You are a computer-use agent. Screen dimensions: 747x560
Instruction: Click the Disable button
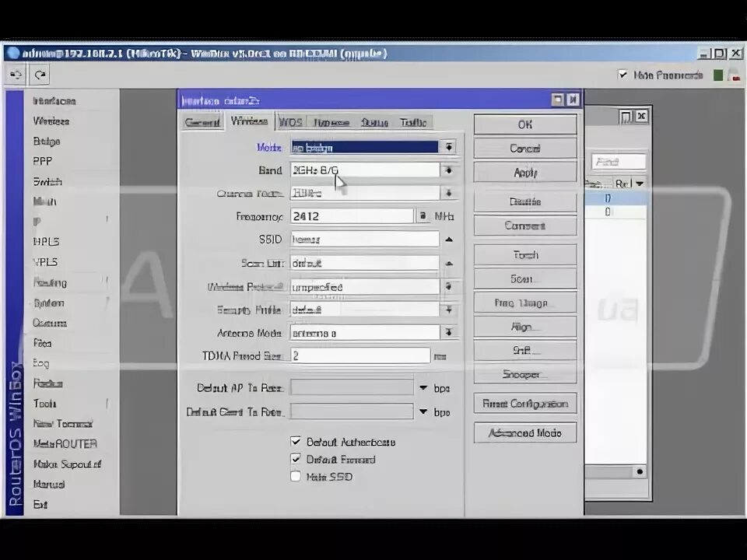click(x=525, y=202)
